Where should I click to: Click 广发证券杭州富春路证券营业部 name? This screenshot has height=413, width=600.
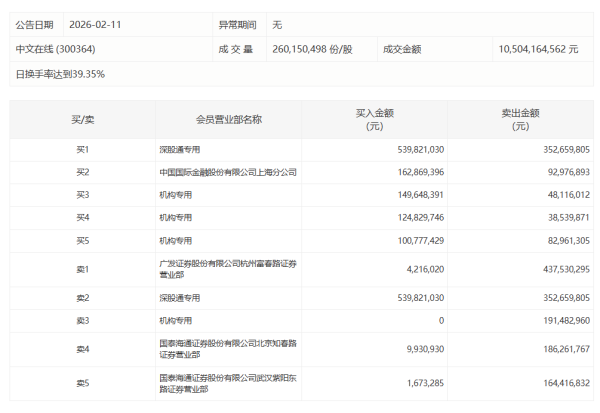click(x=228, y=269)
